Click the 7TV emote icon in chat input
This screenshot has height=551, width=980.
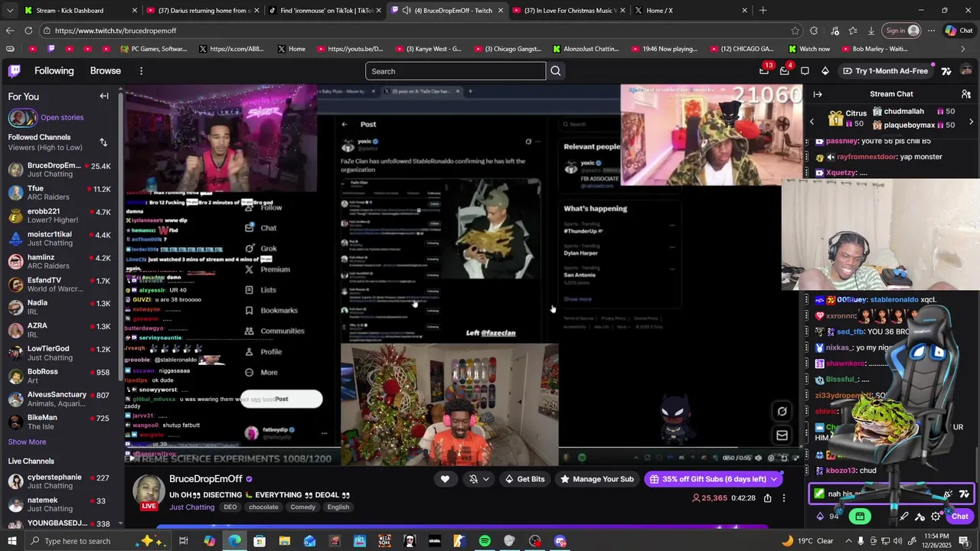[964, 494]
